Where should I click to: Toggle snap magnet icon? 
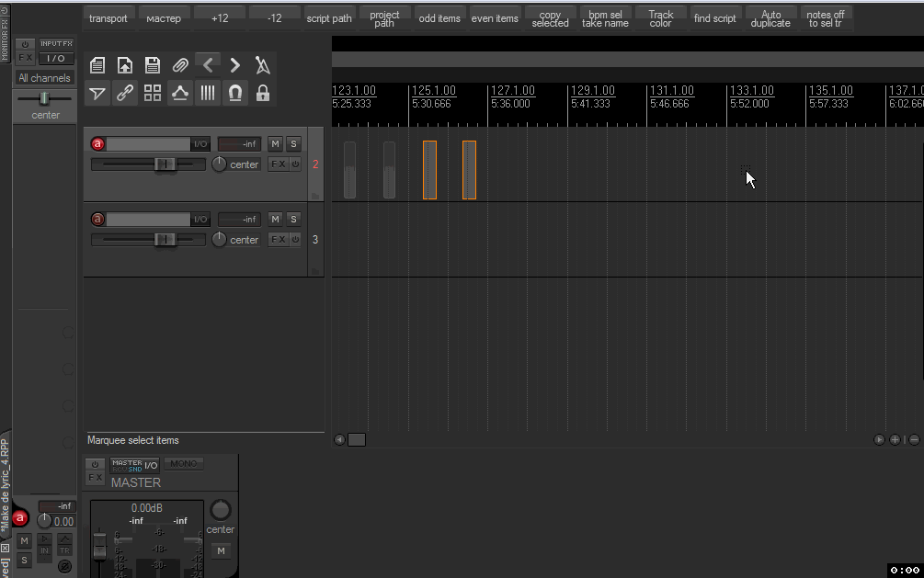pos(235,93)
